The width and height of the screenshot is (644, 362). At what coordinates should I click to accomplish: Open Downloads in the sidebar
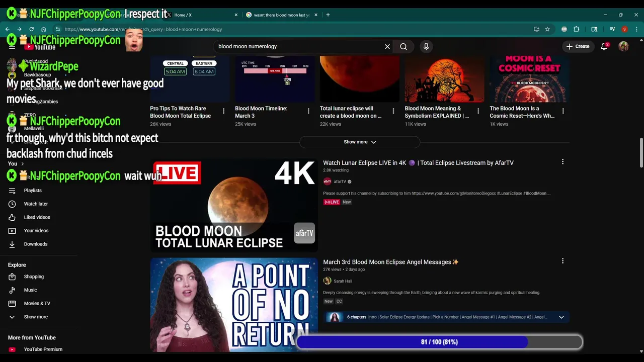[35, 244]
